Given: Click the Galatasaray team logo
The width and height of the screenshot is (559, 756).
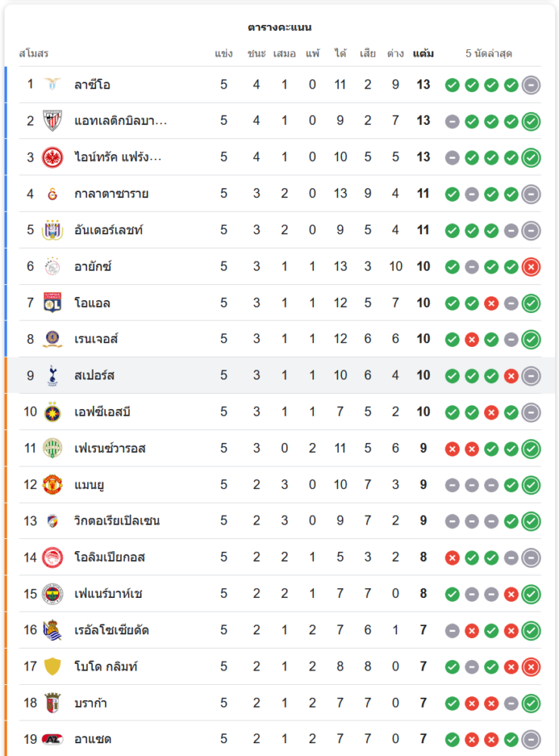Looking at the screenshot, I should coord(53,194).
